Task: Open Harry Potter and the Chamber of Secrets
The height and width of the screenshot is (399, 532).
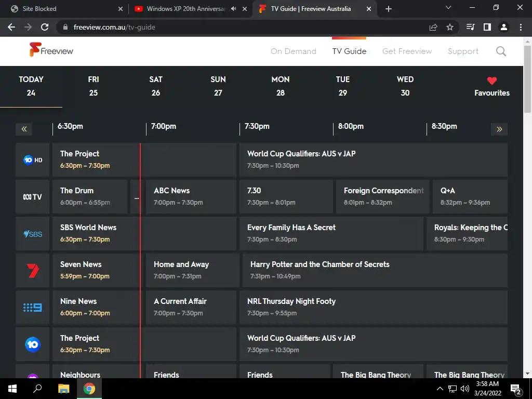Action: (x=375, y=270)
